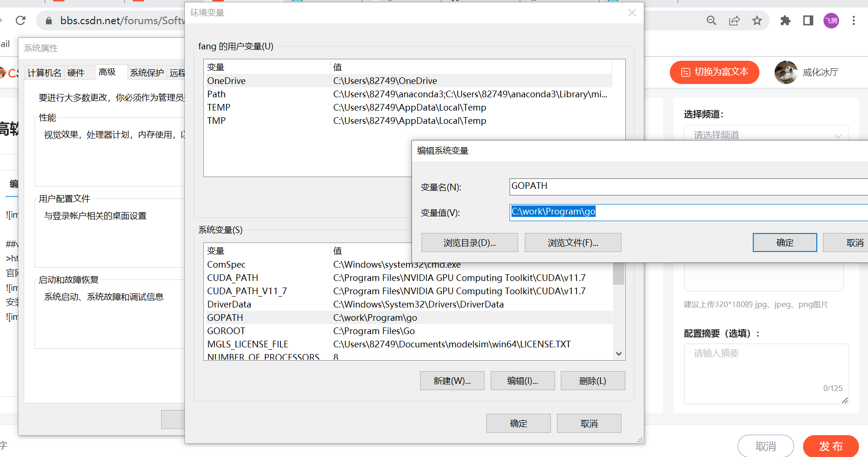
Task: Click the 新建(W)... system variable button
Action: pos(452,381)
